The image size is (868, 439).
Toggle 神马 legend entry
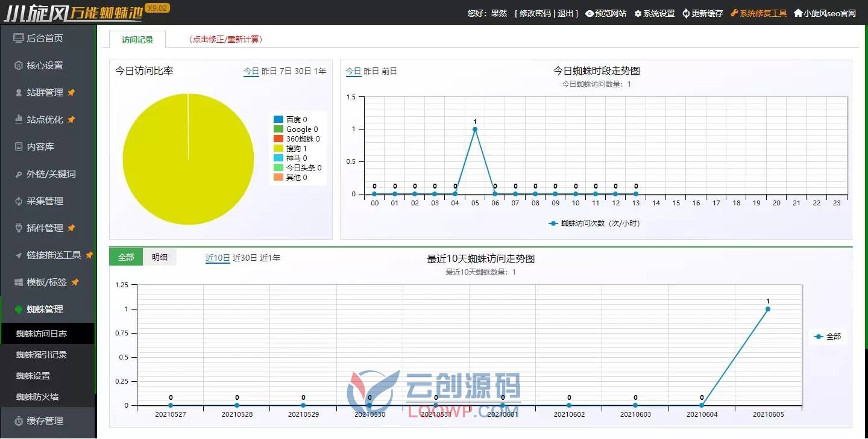coord(290,158)
